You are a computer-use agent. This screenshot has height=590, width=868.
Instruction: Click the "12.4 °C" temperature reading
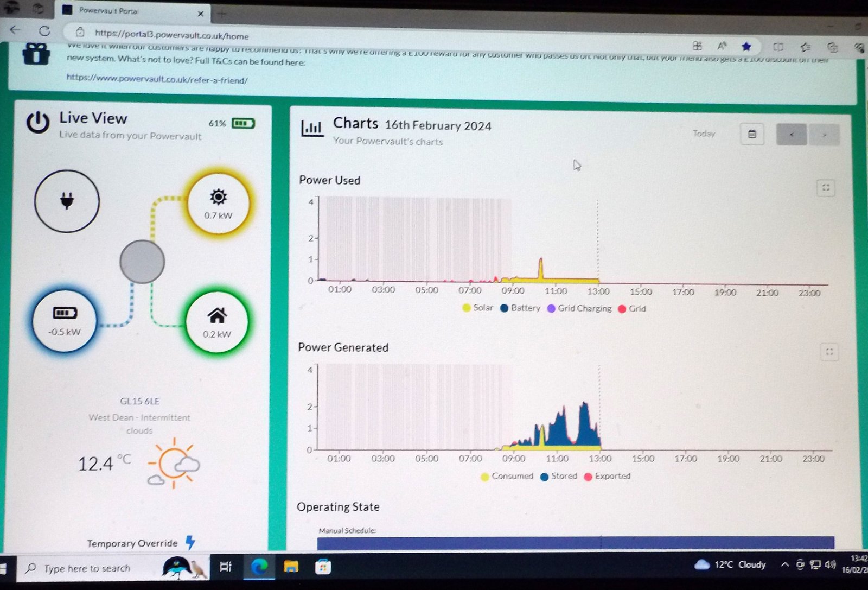104,463
